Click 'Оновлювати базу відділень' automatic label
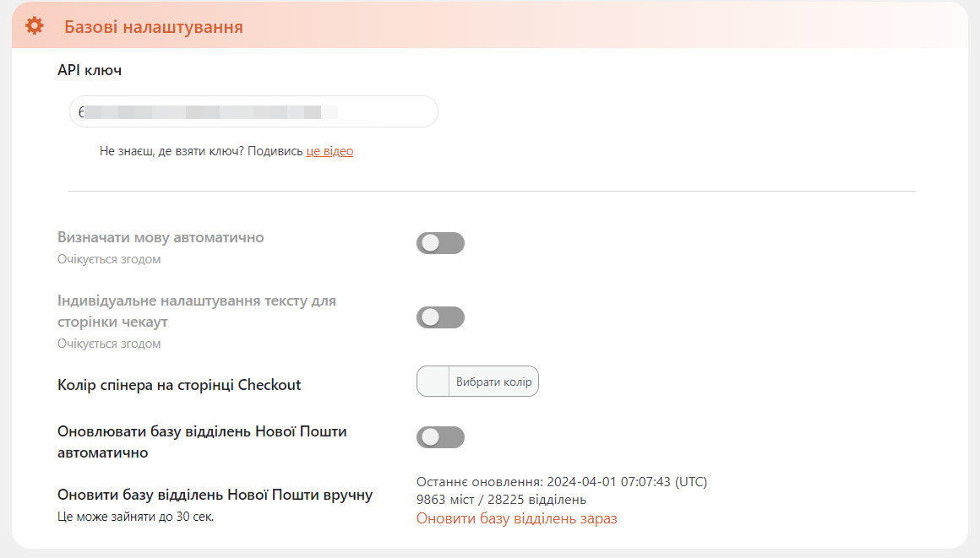 pyautogui.click(x=202, y=442)
